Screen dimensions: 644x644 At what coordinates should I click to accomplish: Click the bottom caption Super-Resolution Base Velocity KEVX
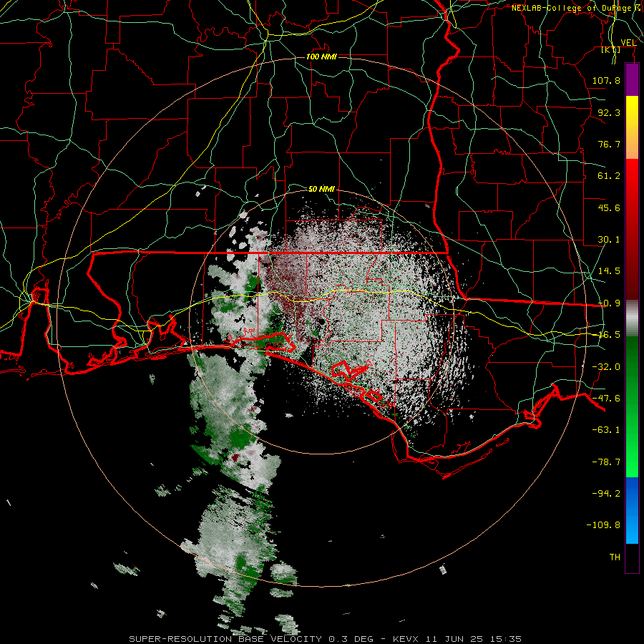(x=326, y=639)
